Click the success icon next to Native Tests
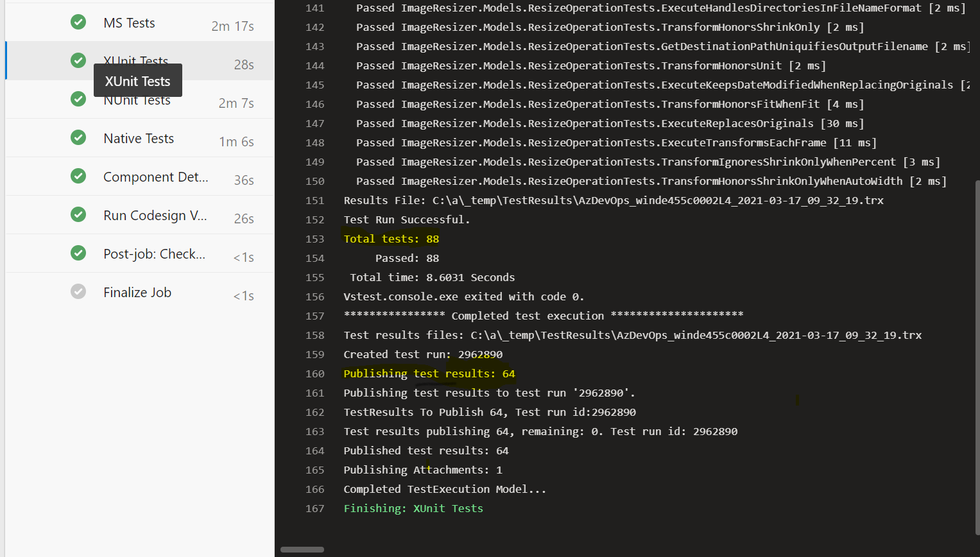The image size is (980, 557). tap(78, 137)
